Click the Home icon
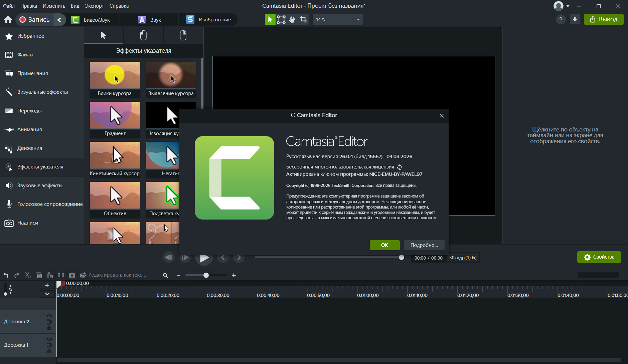This screenshot has width=628, height=364. [8, 20]
